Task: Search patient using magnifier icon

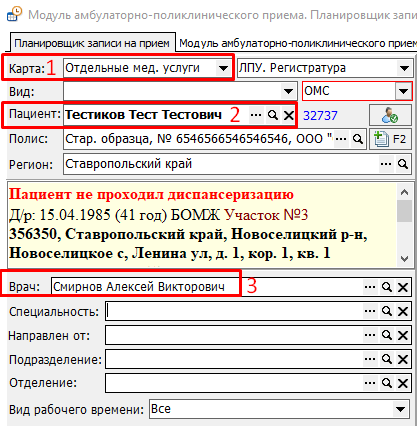Action: (273, 115)
